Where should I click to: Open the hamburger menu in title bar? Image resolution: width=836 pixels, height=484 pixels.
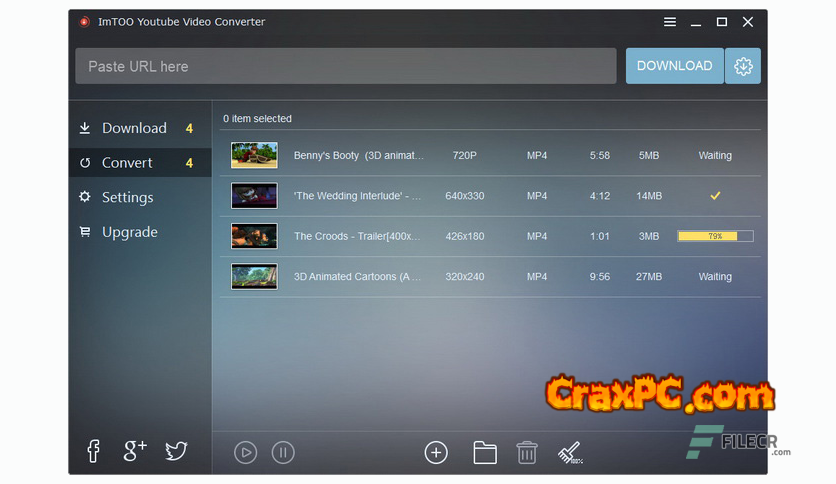pyautogui.click(x=670, y=22)
